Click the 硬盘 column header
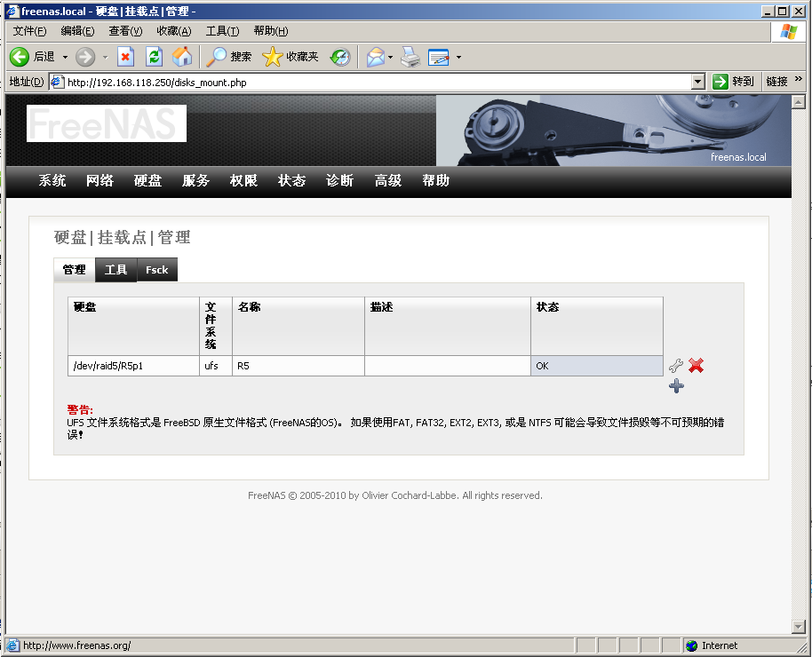Screen dimensions: 812x657 click(133, 326)
